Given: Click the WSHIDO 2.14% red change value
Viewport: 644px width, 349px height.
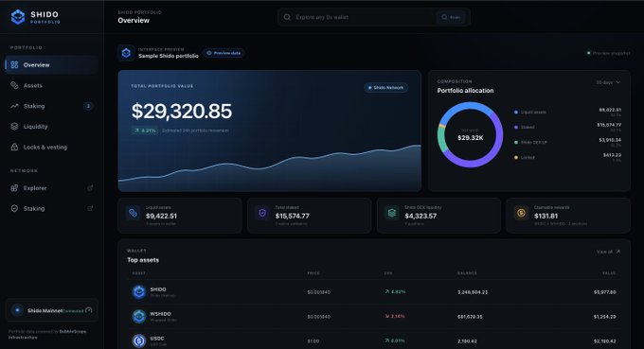Looking at the screenshot, I should coord(395,317).
